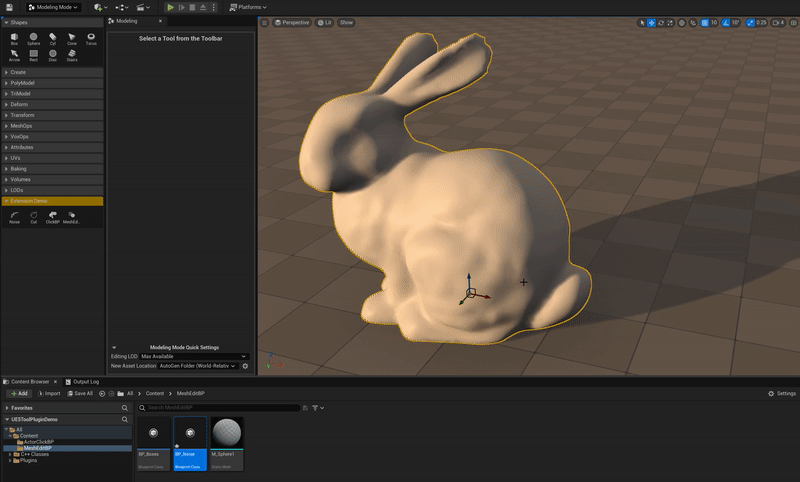
Task: Open Content Browser Settings
Action: [782, 393]
